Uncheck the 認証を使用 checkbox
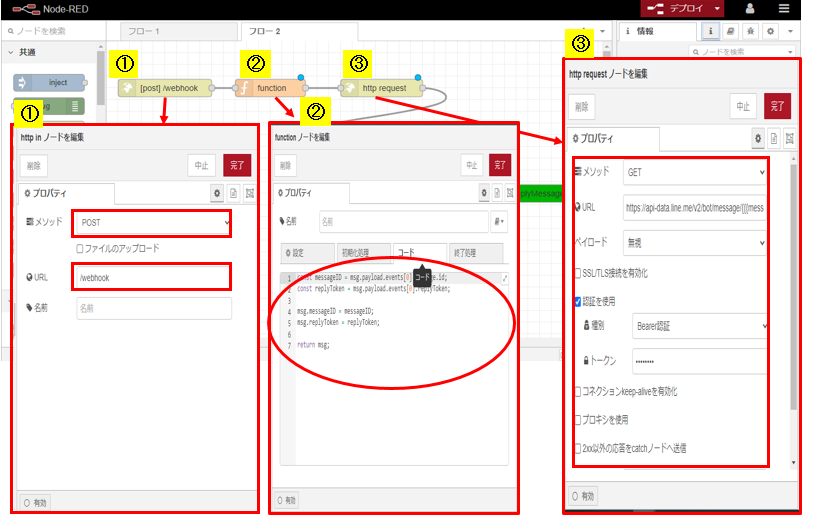 [x=578, y=302]
